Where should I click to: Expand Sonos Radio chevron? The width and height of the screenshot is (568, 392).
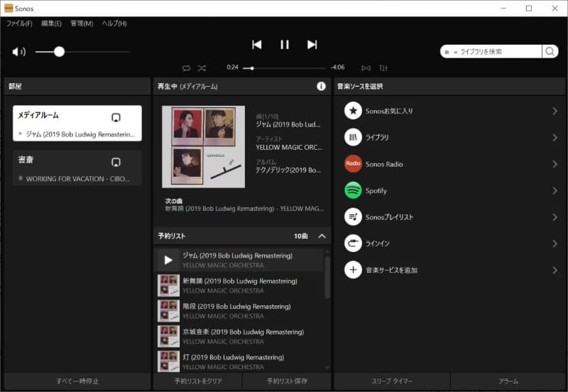pos(555,164)
